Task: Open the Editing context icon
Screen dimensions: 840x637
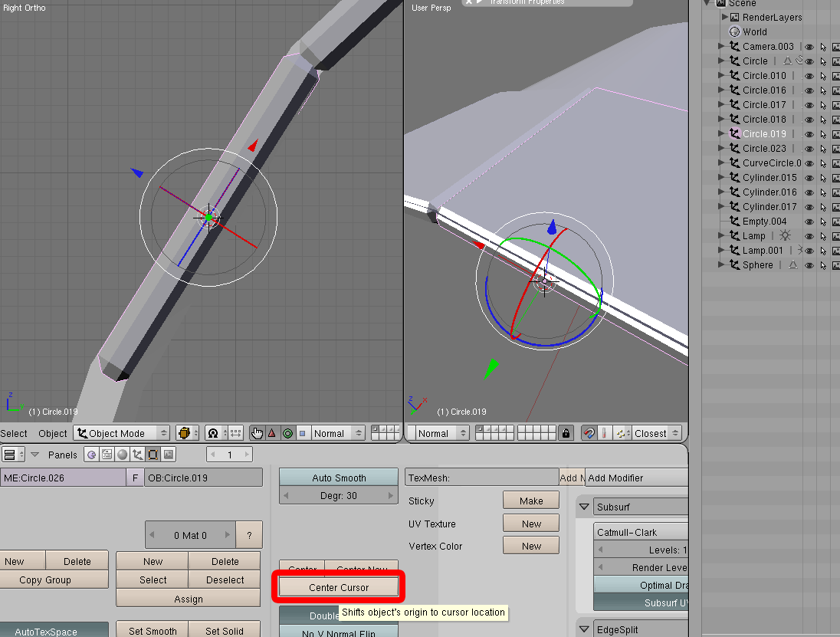Action: pos(153,455)
